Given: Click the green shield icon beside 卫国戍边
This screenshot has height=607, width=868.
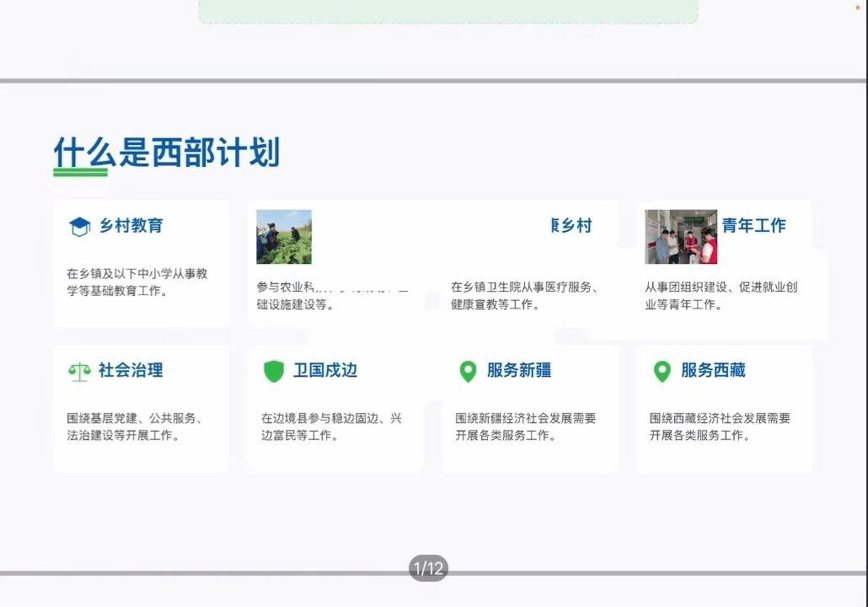Looking at the screenshot, I should click(274, 371).
